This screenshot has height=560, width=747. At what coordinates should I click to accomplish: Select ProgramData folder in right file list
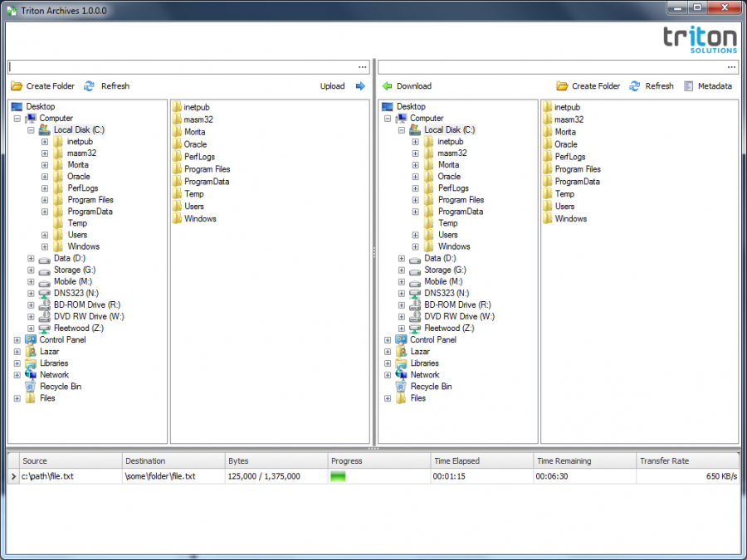(x=571, y=182)
